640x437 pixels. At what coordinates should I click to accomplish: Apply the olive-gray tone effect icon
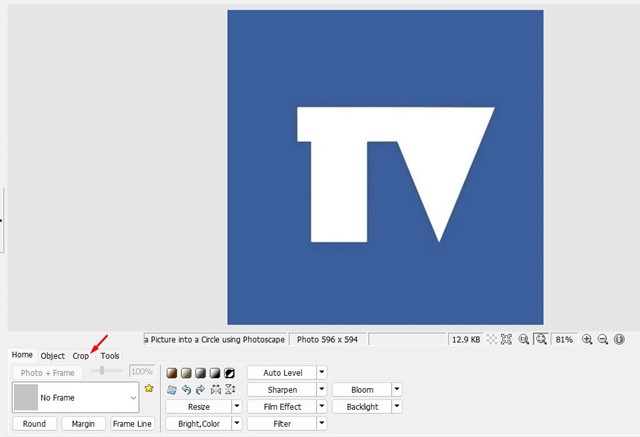point(186,373)
